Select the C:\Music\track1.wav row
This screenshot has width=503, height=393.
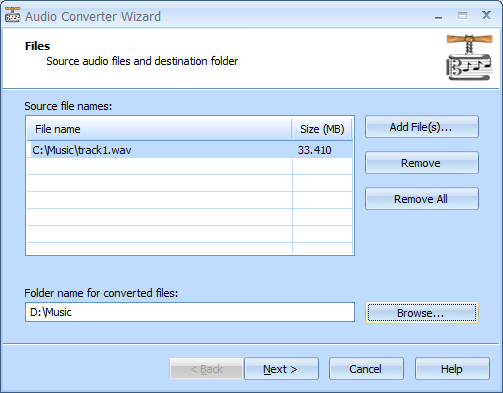click(189, 150)
